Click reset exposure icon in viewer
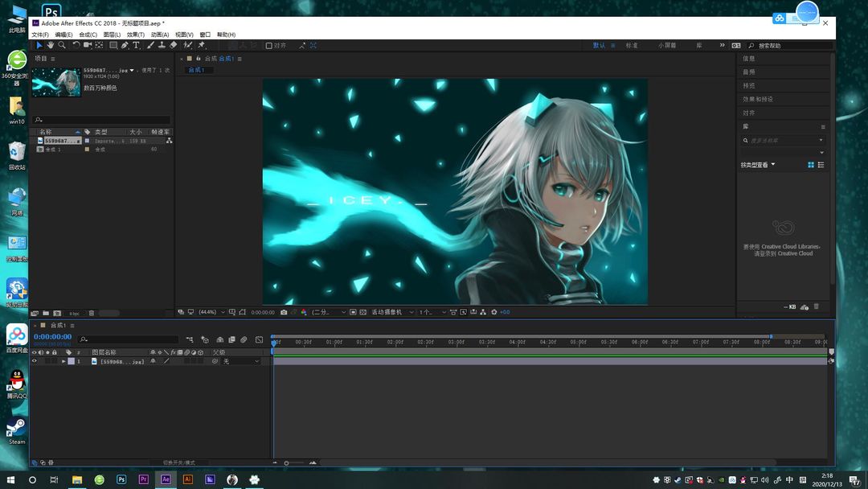 pos(494,312)
